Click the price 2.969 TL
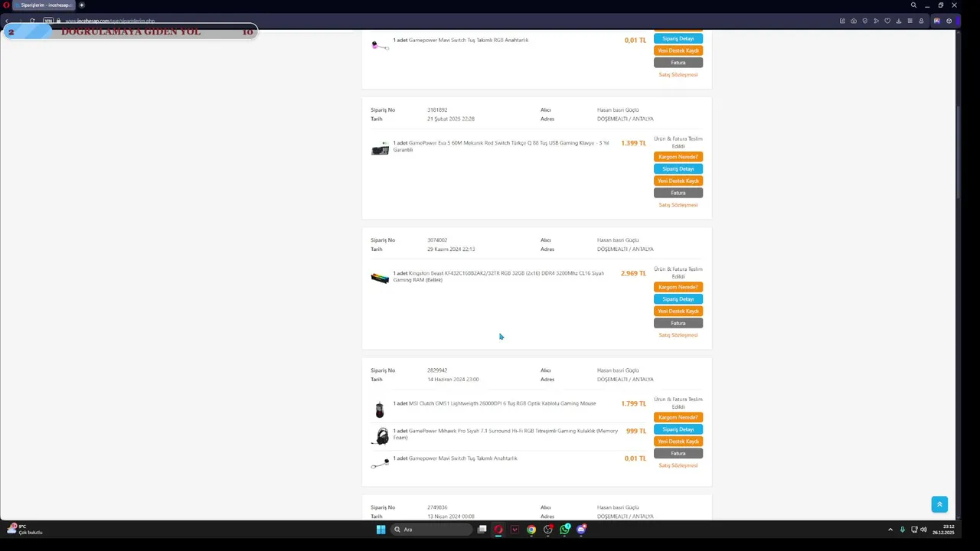The width and height of the screenshot is (980, 551). point(633,273)
